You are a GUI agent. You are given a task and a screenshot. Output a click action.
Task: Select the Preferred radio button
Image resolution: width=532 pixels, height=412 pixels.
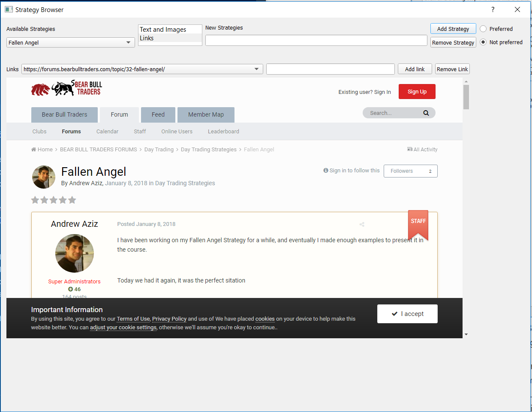coord(483,29)
